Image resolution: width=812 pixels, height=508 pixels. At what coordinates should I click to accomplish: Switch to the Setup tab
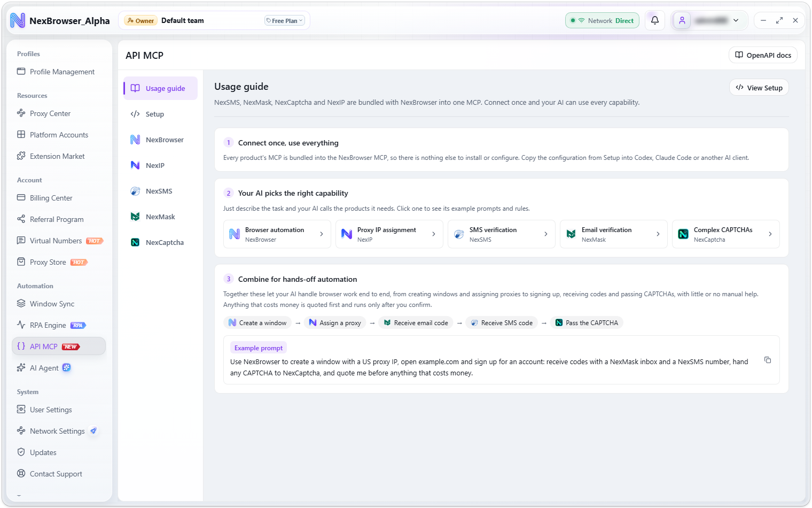click(160, 114)
